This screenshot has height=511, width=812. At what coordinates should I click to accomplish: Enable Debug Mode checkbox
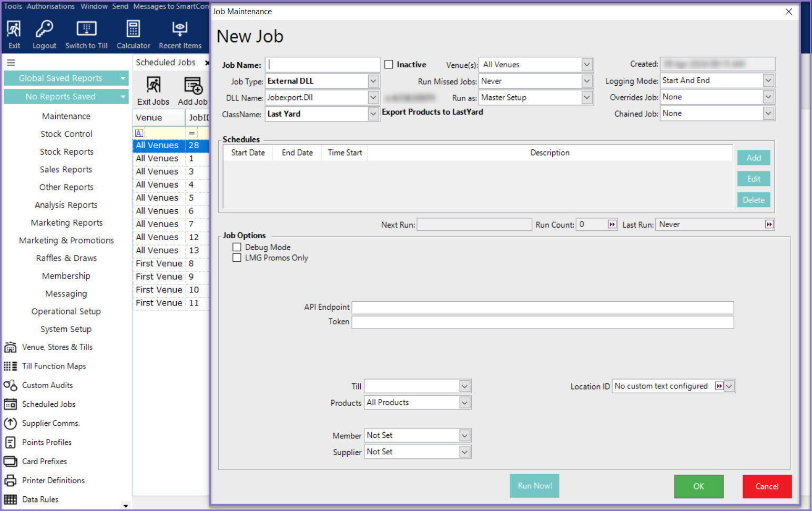237,247
